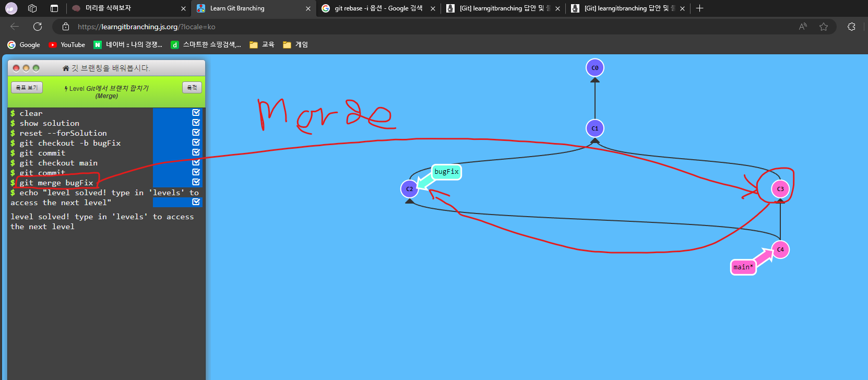Click the checkbox beside git checkout -b bugFix
Screen dimensions: 868x380
[196, 142]
